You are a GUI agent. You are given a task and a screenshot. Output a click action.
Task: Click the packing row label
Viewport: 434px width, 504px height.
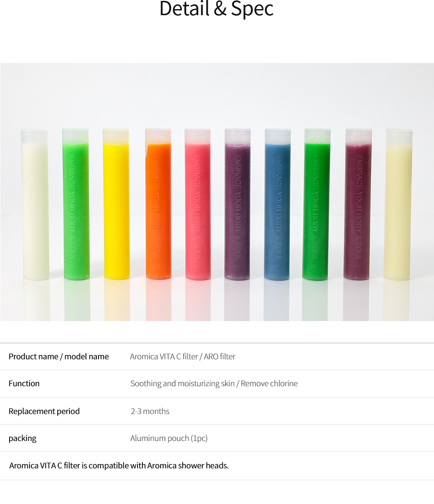coord(23,438)
